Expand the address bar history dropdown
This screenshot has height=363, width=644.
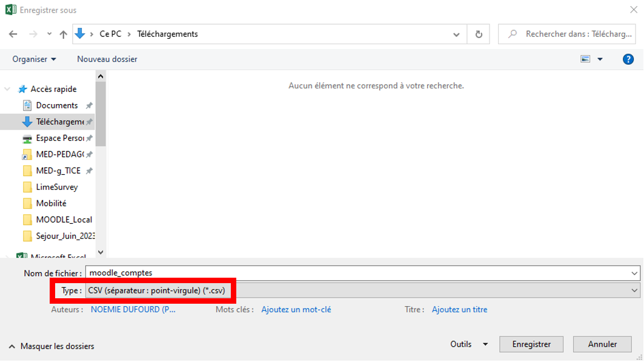(x=456, y=34)
